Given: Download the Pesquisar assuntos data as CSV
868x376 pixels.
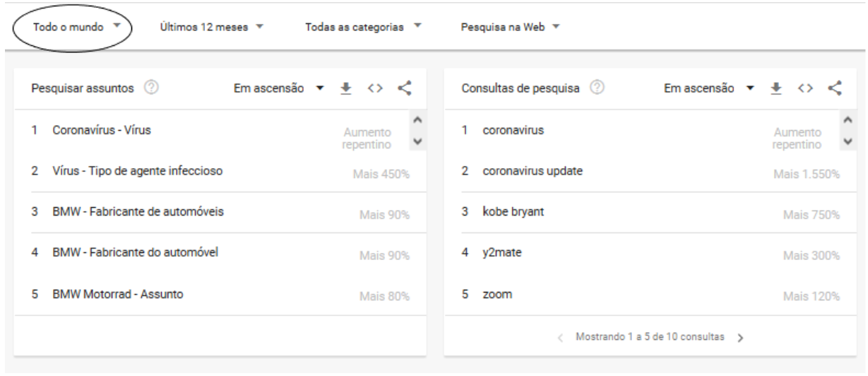Looking at the screenshot, I should 347,88.
